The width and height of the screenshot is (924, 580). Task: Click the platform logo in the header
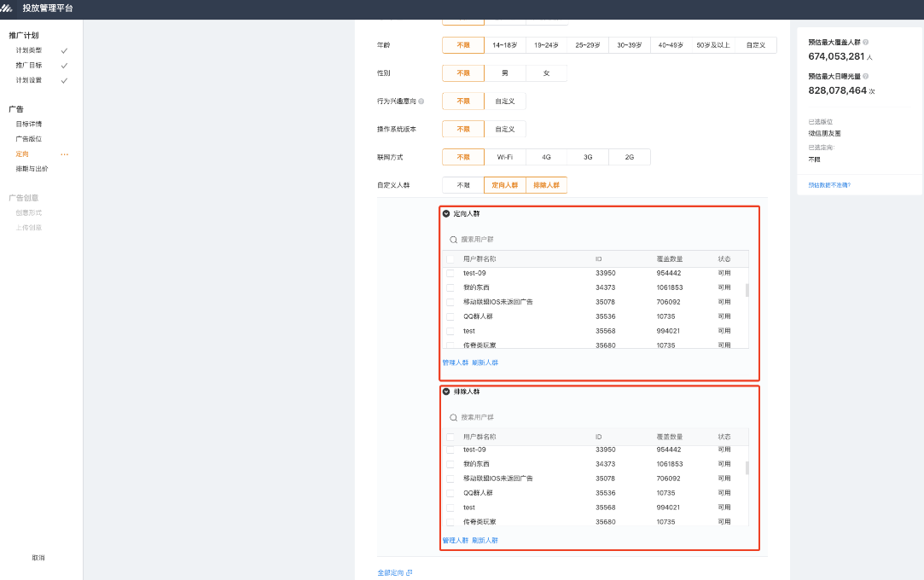(x=6, y=8)
